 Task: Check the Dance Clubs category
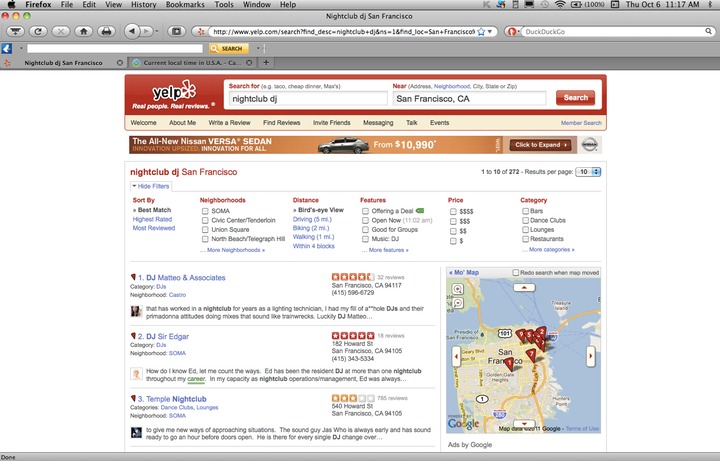tap(525, 220)
